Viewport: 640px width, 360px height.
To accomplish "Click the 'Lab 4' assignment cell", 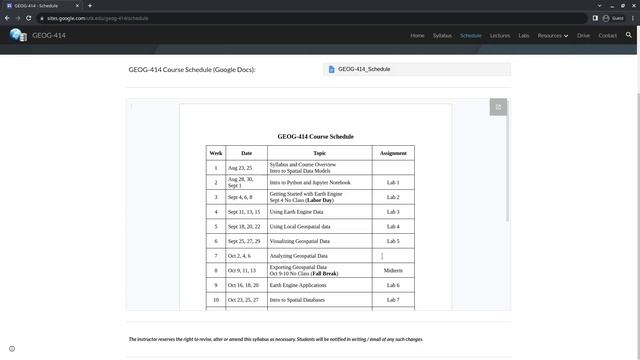I will (393, 227).
